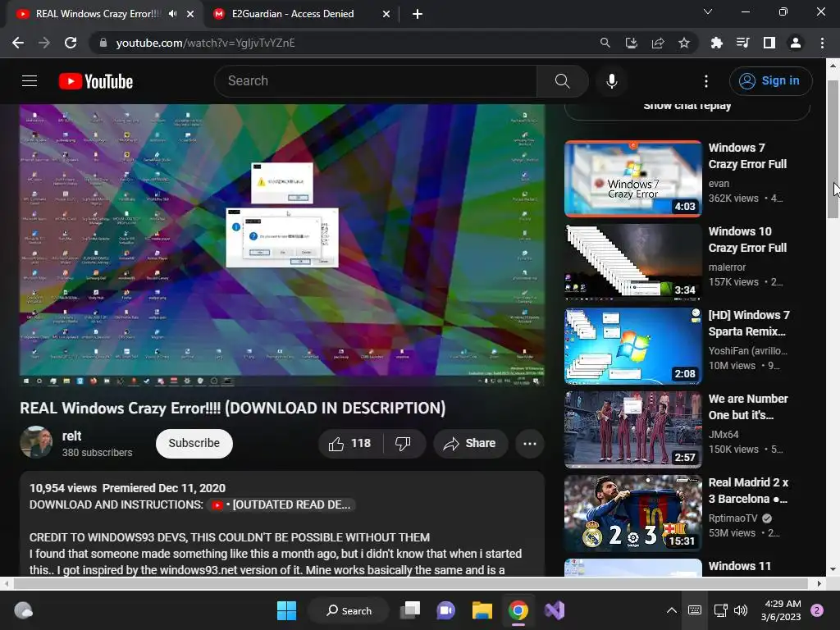Click the Subscribe button

pyautogui.click(x=194, y=444)
